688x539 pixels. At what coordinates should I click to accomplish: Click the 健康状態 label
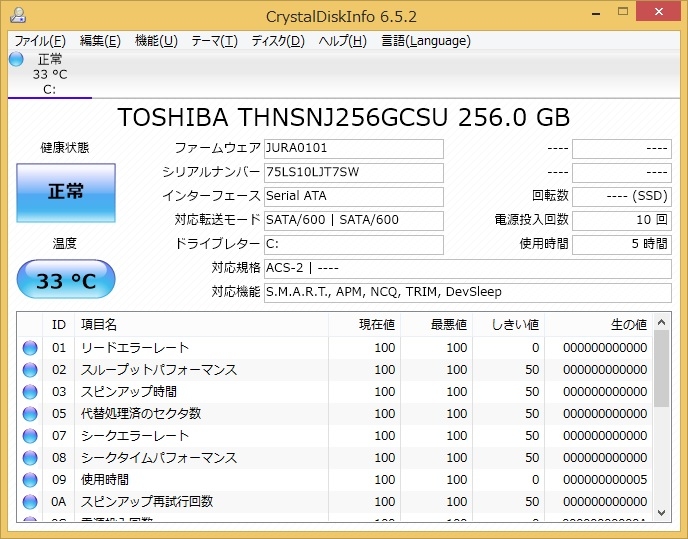pyautogui.click(x=65, y=147)
